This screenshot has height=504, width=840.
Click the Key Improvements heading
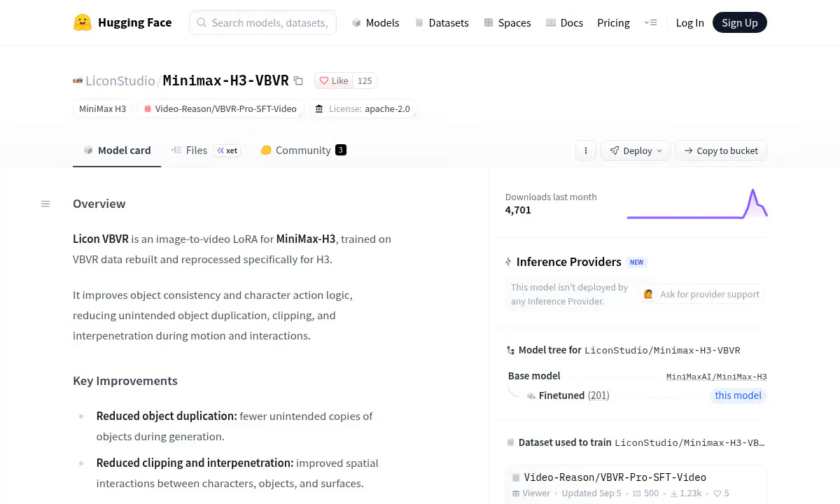tap(125, 381)
